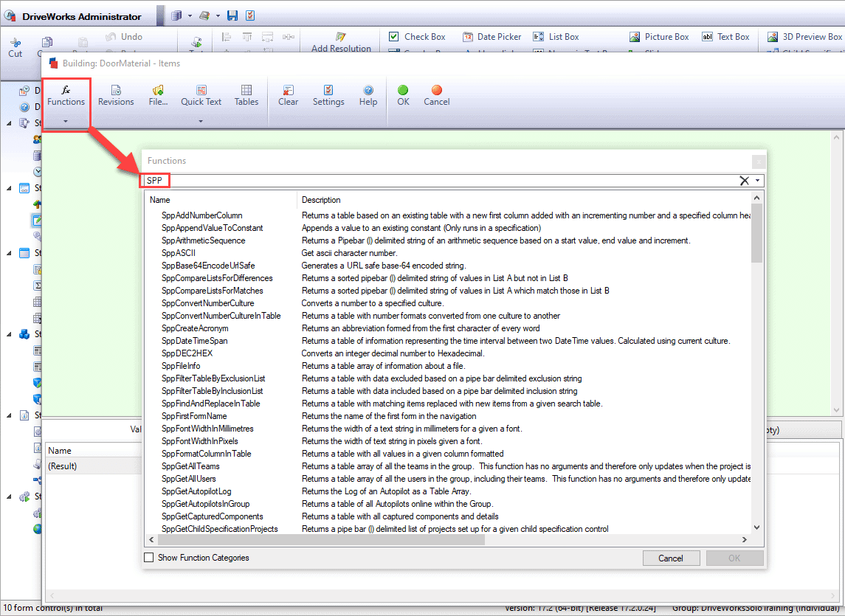This screenshot has width=845, height=616.
Task: Select the SppFontWidthInMillimetres function
Action: click(207, 429)
